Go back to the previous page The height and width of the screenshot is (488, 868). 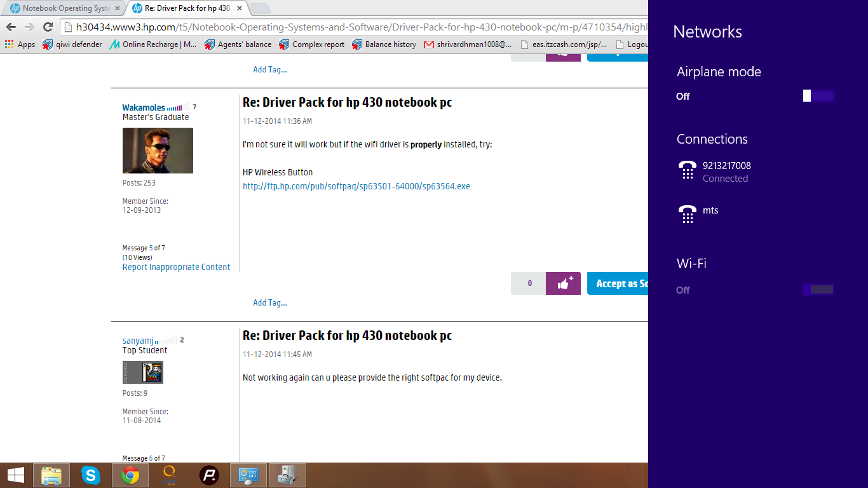click(x=11, y=27)
